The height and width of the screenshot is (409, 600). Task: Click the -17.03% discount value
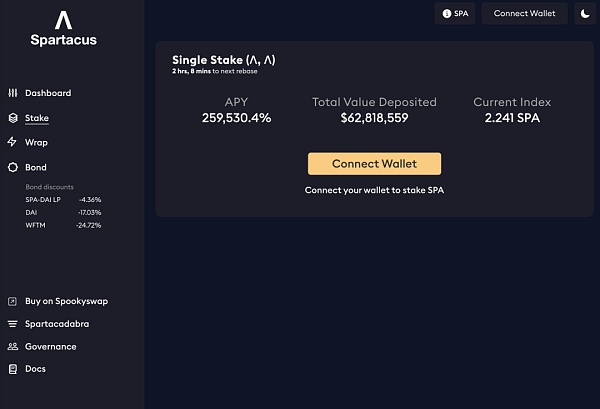click(x=90, y=212)
